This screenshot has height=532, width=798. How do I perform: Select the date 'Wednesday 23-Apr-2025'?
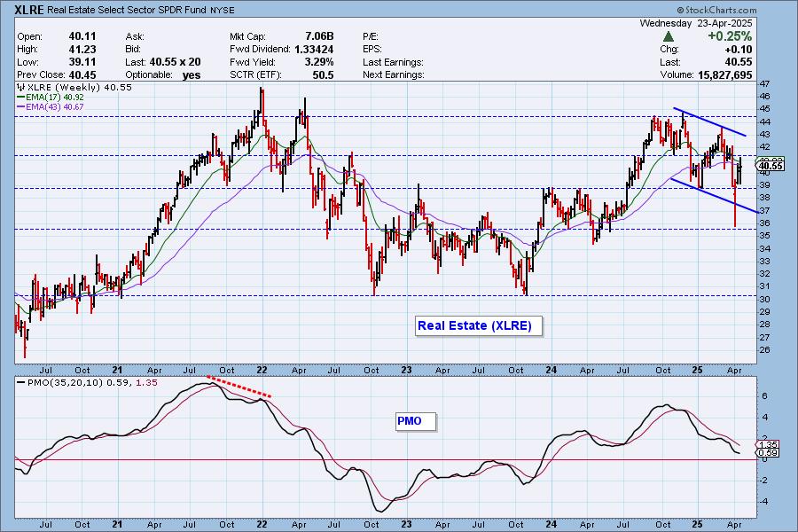[x=696, y=23]
